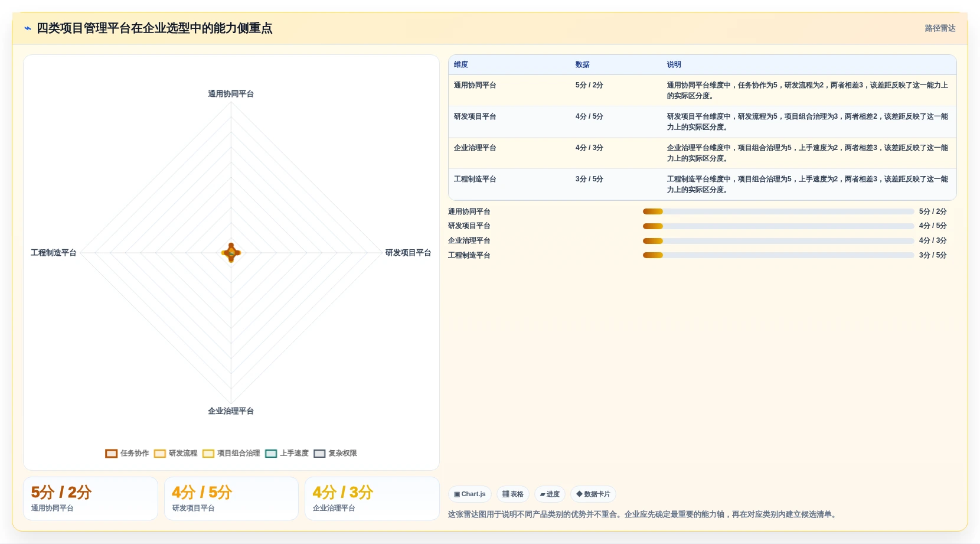Hide the 上手速度 legend label
The width and height of the screenshot is (980, 544).
[294, 454]
